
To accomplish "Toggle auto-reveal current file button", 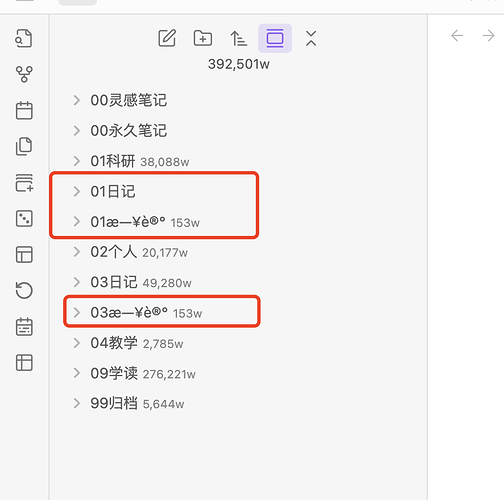I will pos(275,38).
